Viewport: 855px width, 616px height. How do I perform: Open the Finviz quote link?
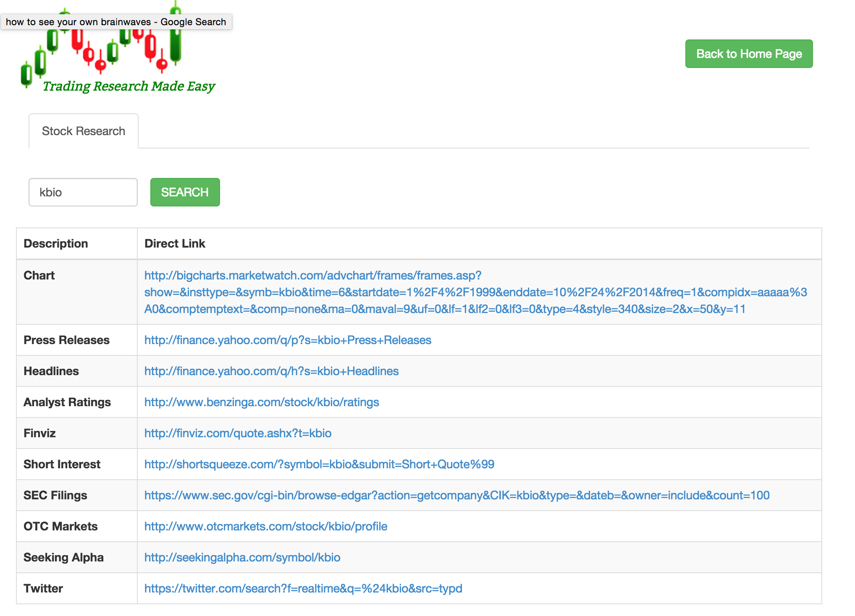[x=238, y=433]
